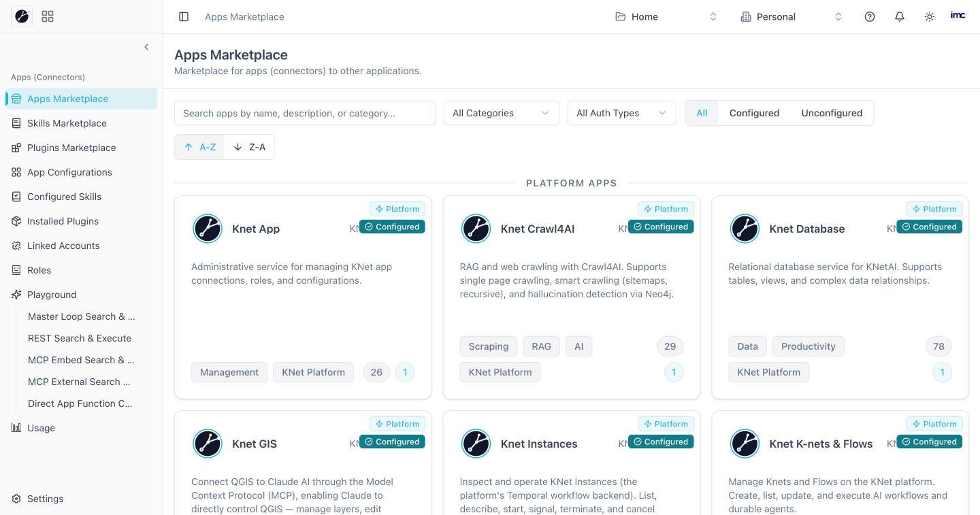Select Apps Marketplace in the sidebar
Screen dimensions: 980x515
pos(82,99)
